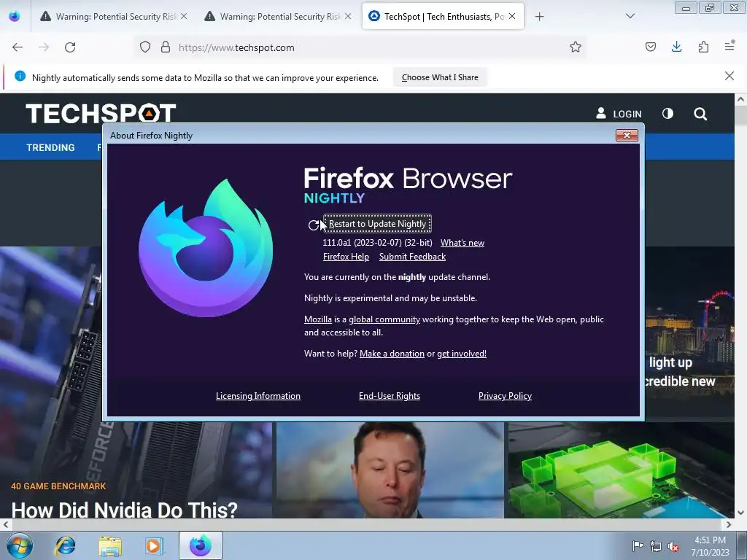The width and height of the screenshot is (747, 560).
Task: Click the 40 GAME BENCHMARK label
Action: (58, 486)
